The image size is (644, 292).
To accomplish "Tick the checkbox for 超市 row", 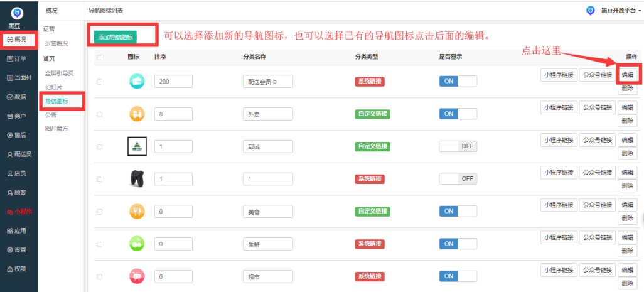I will coord(99,277).
